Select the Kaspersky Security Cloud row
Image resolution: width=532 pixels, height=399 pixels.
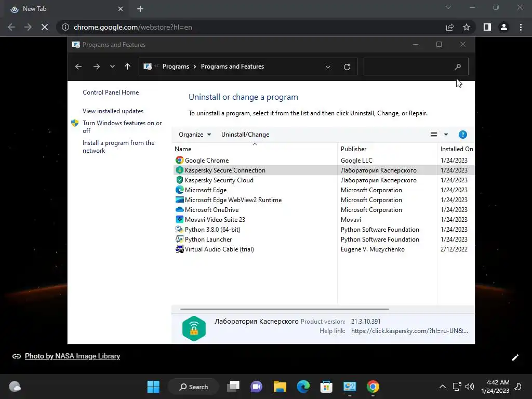pos(324,180)
